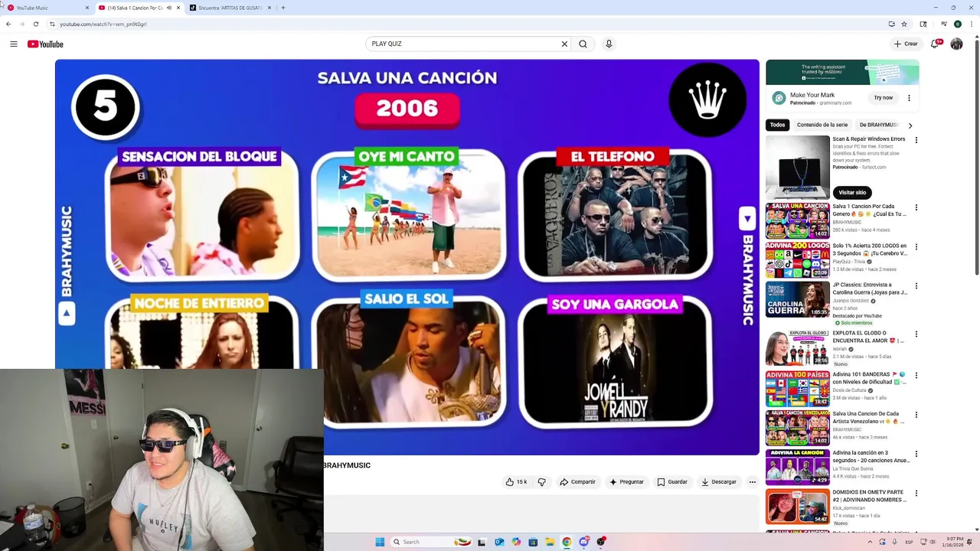Open options for Make Your Mark ad

(909, 98)
